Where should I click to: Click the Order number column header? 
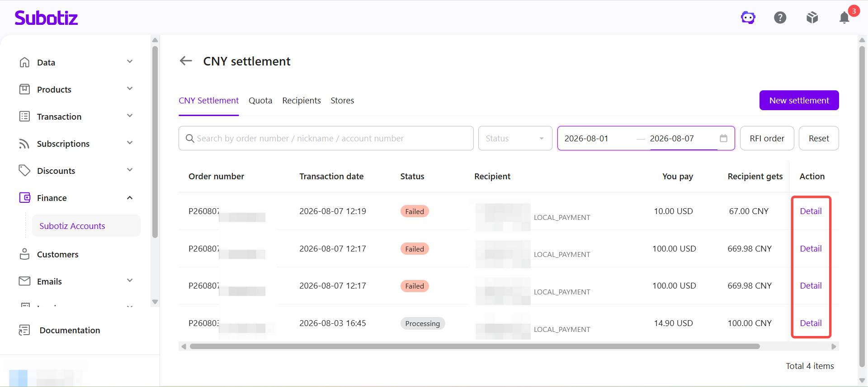[x=216, y=176]
